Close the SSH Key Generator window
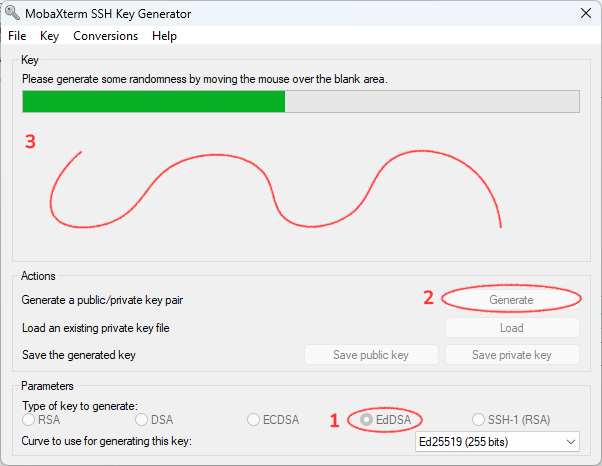602x466 pixels. coord(584,13)
